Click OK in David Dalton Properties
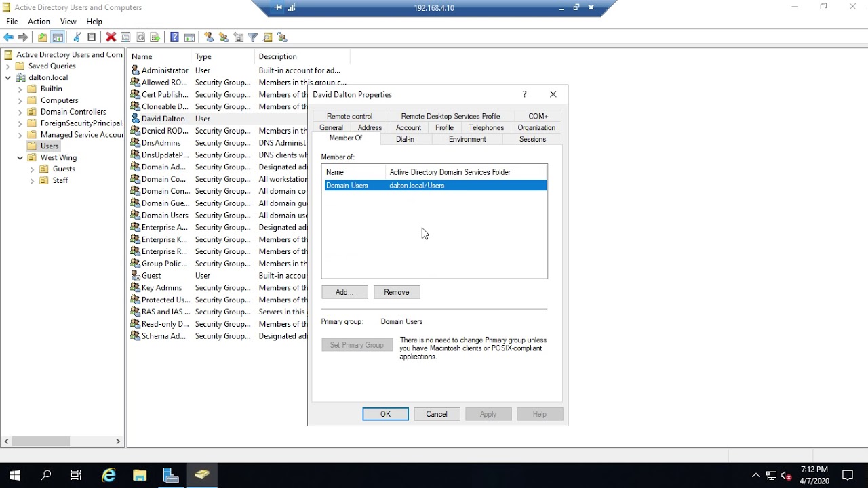The height and width of the screenshot is (488, 868). click(385, 414)
